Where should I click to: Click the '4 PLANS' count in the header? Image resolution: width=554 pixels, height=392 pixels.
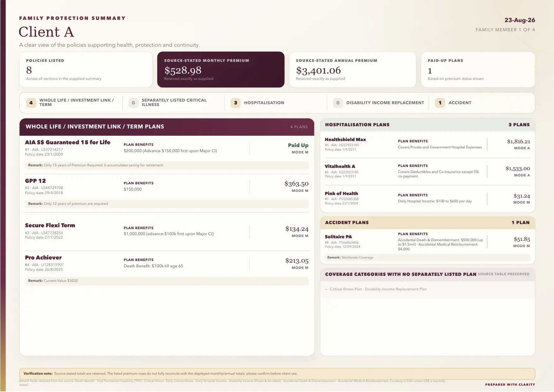[299, 127]
